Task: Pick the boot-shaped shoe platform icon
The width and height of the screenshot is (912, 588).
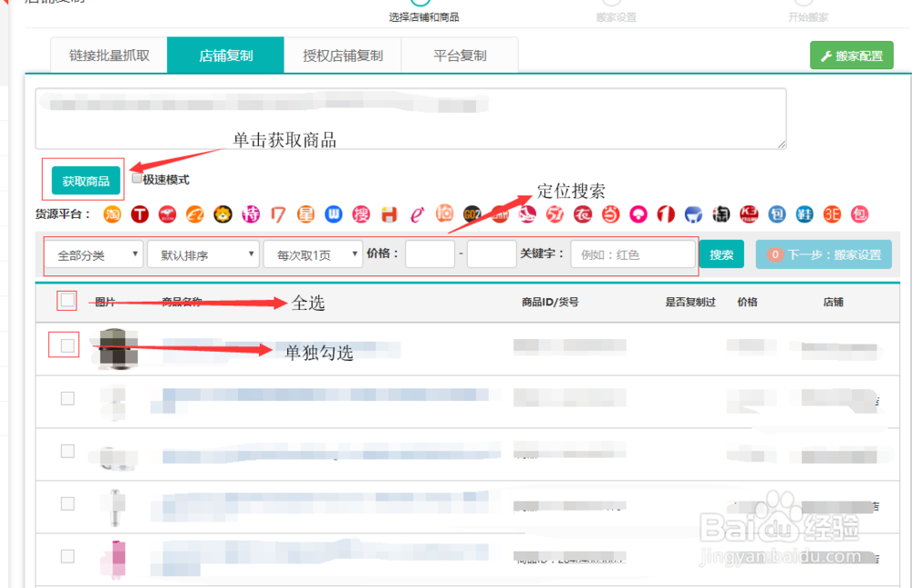Action: pos(527,214)
